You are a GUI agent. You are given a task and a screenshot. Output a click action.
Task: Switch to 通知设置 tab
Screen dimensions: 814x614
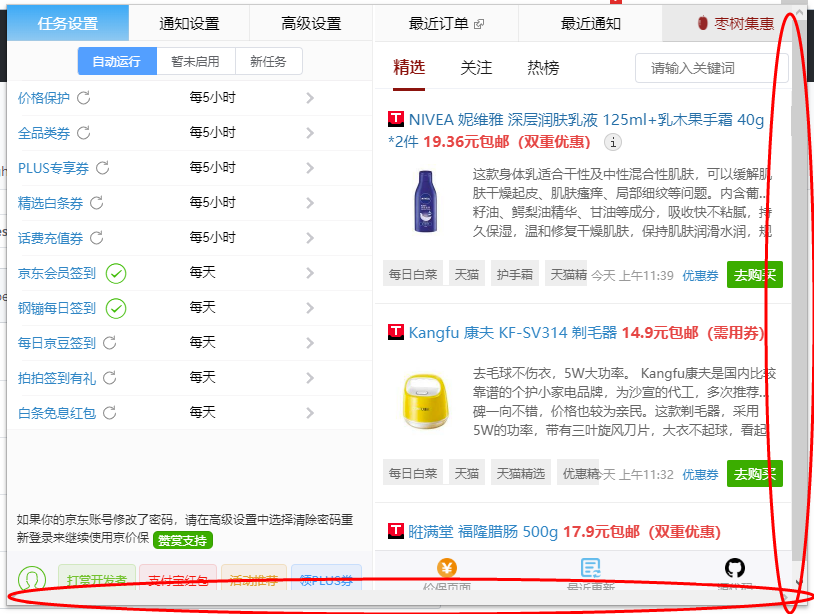pyautogui.click(x=189, y=23)
